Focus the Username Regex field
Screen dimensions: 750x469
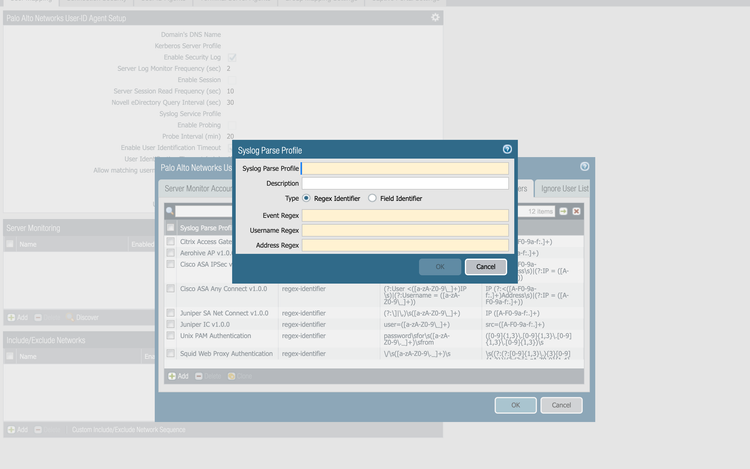[405, 230]
